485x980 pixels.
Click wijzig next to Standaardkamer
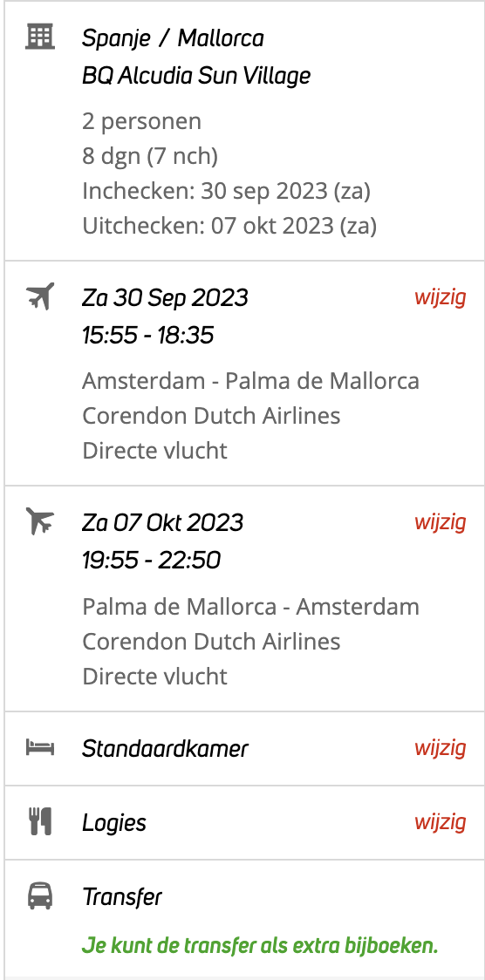(440, 747)
